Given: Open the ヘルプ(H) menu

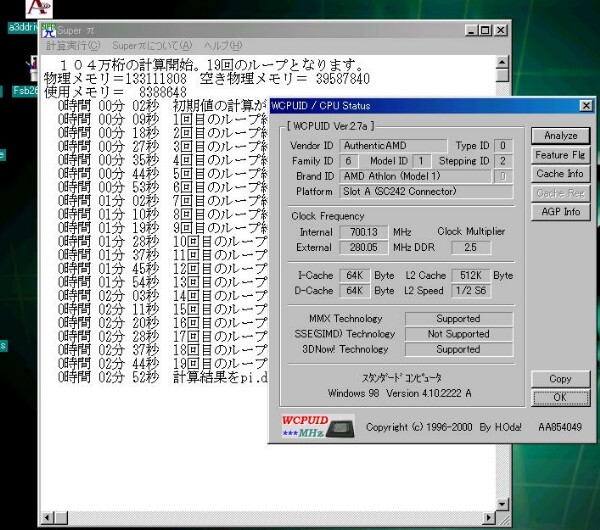Looking at the screenshot, I should click(x=222, y=46).
